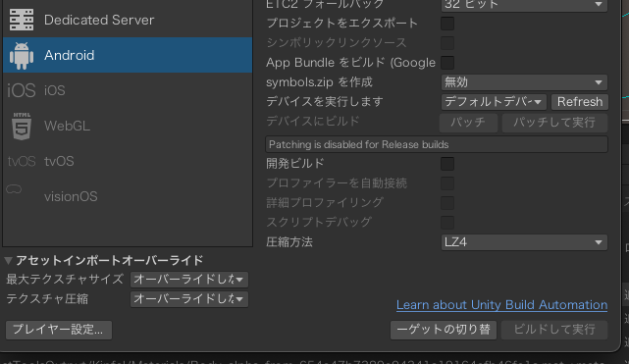
Task: Click the tvOS platform logo
Action: point(22,161)
